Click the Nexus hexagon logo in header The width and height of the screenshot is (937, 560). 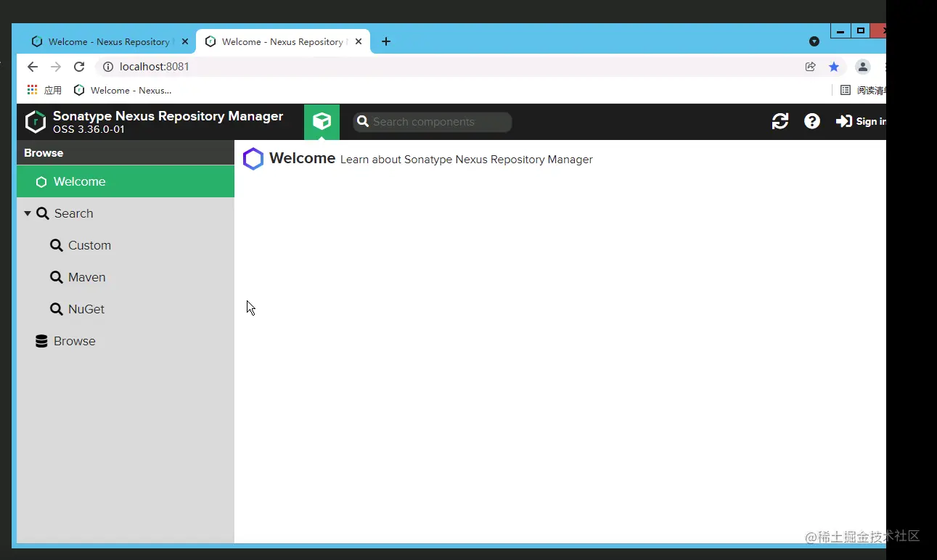[x=36, y=122]
